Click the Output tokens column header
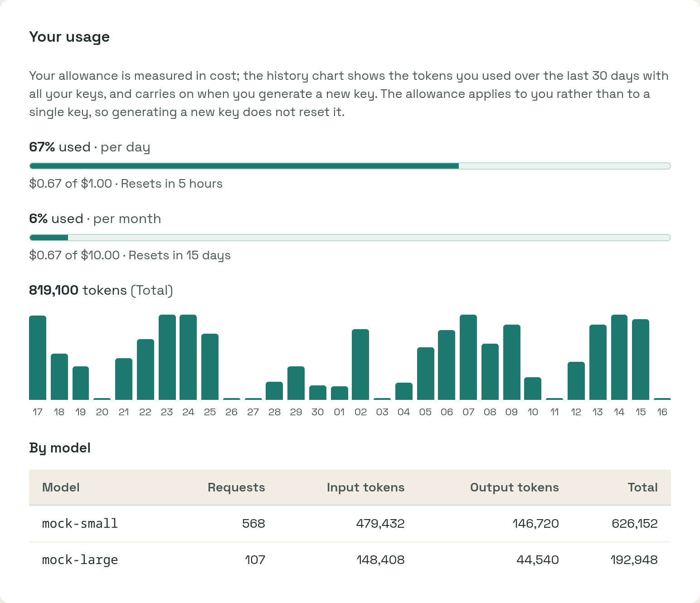The width and height of the screenshot is (700, 603). [515, 487]
